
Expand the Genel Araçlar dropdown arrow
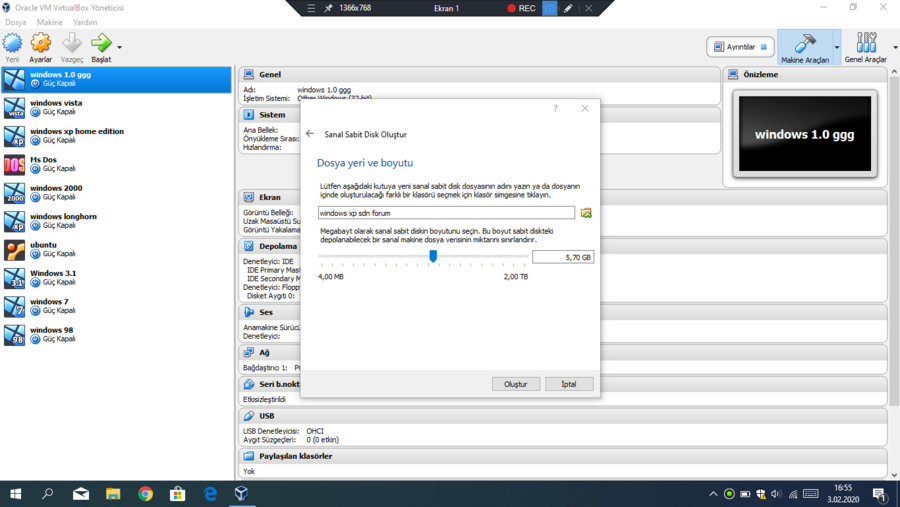click(x=895, y=48)
